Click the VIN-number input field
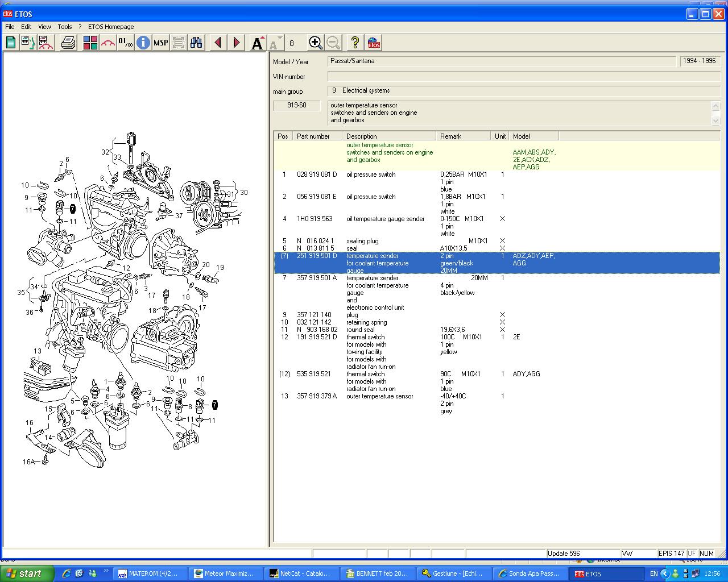 coord(524,76)
